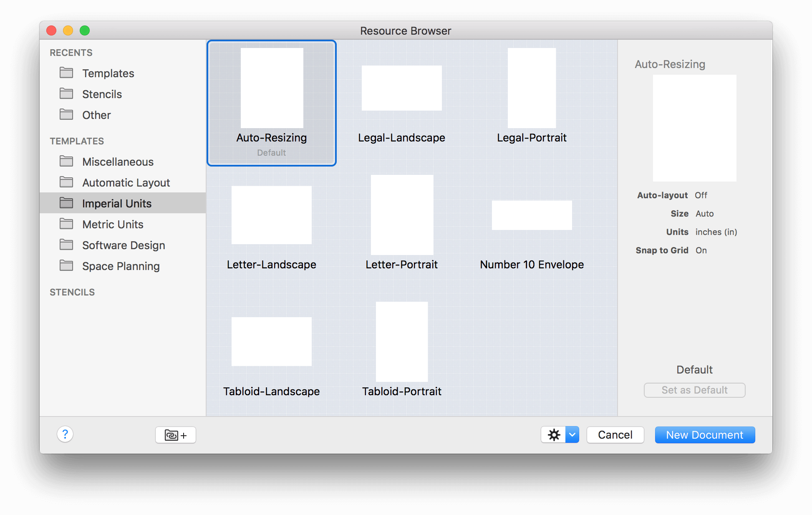
Task: Click the folder icon beside Space Planning
Action: [x=66, y=265]
